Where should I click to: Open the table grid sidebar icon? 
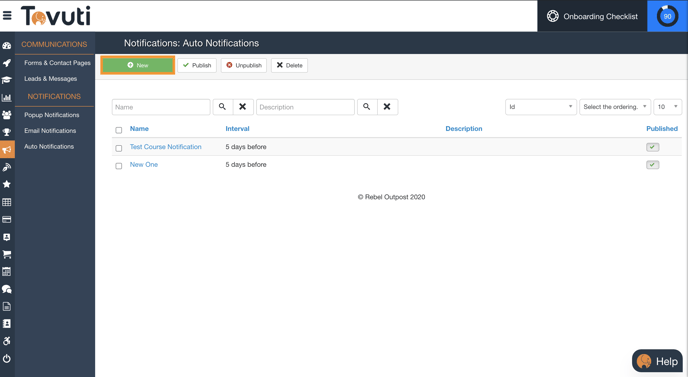tap(7, 202)
